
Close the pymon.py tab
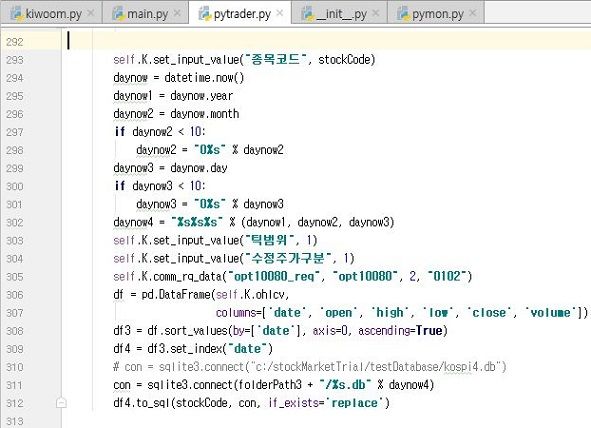coord(473,13)
